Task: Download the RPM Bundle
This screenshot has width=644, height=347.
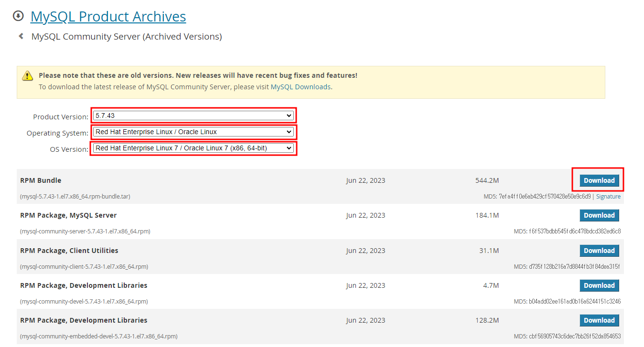Action: point(599,180)
